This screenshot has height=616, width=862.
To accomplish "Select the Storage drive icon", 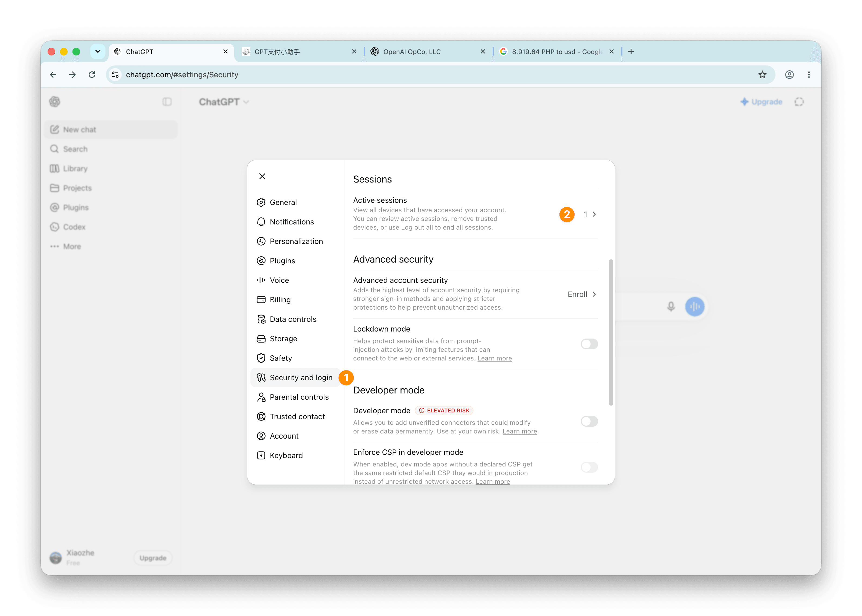I will click(x=261, y=339).
